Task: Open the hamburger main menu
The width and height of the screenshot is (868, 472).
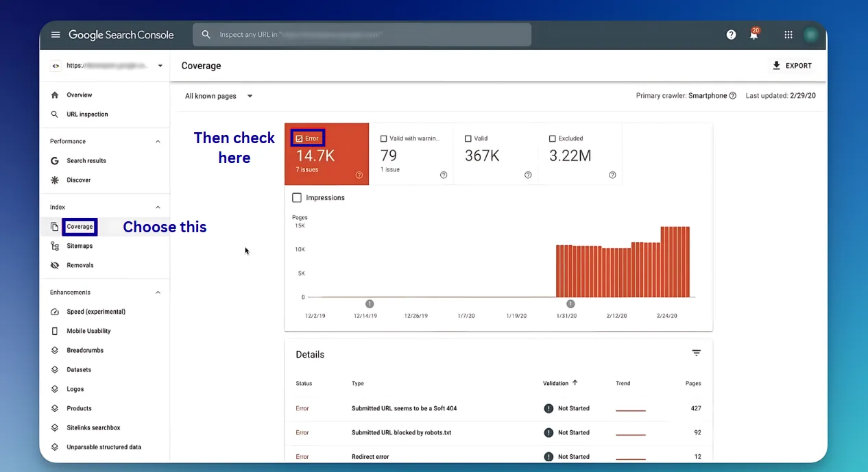Action: click(x=56, y=35)
